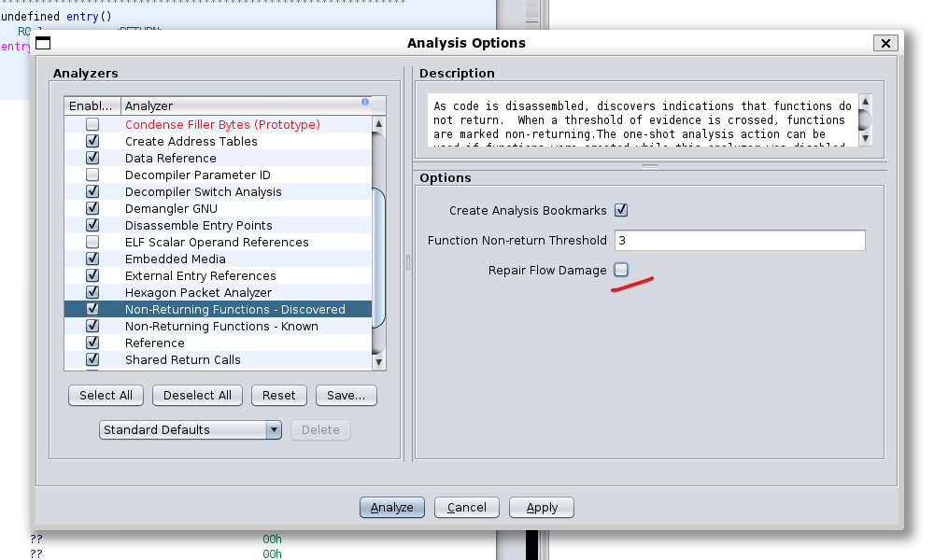Screen dimensions: 934x560
Task: Click the Cancel button
Action: coord(467,508)
